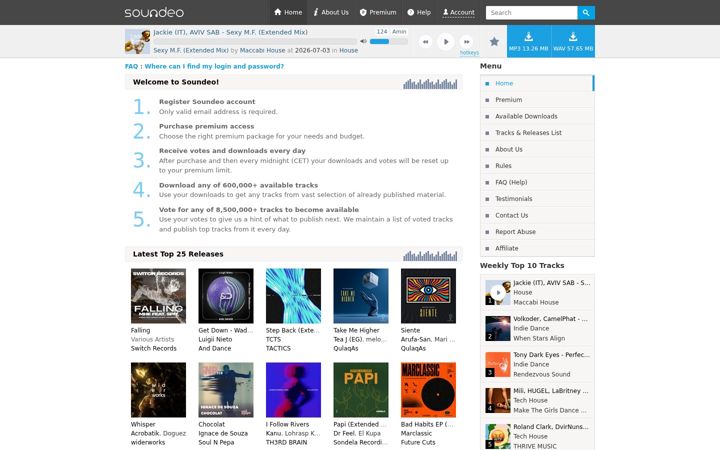Open the hotkeys link
This screenshot has width=720, height=450.
469,53
